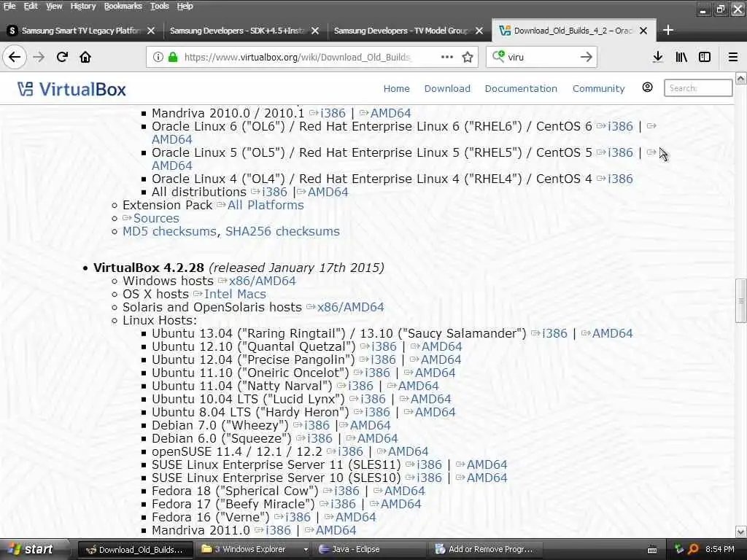This screenshot has width=747, height=560.
Task: Click the browser search box containing viru
Action: (541, 57)
